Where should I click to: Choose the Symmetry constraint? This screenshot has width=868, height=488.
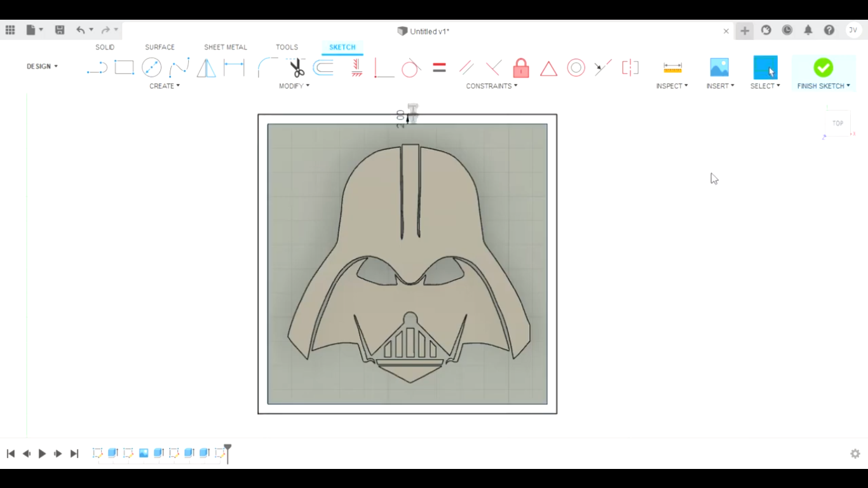coord(630,67)
